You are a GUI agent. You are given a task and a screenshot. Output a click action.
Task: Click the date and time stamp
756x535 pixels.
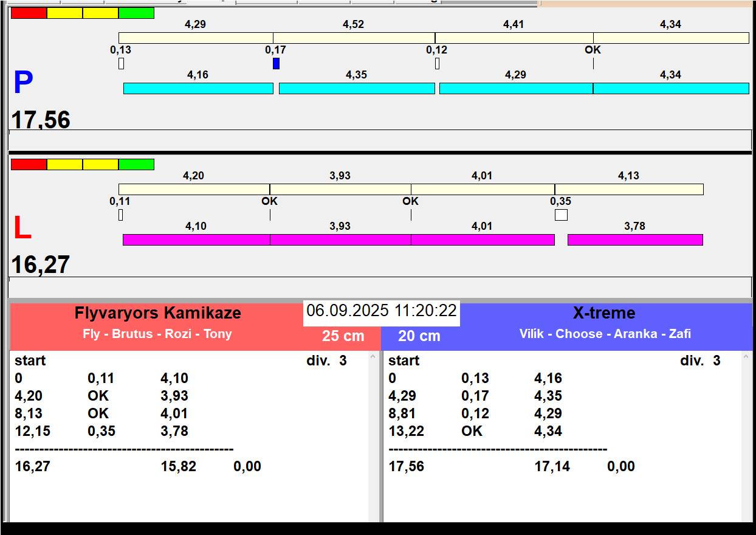click(x=381, y=311)
